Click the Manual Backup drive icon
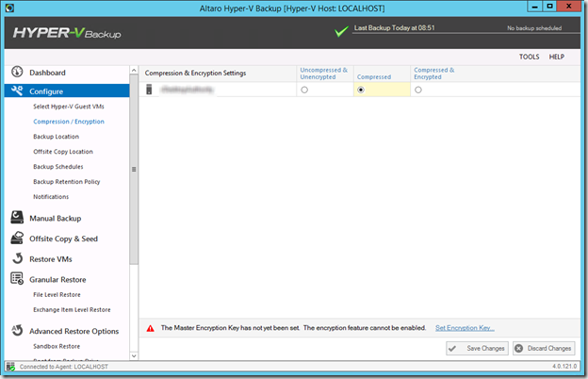 point(17,217)
